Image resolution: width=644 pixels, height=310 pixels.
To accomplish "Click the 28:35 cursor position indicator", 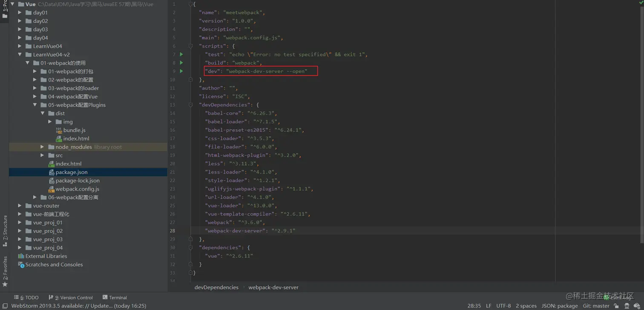I will click(474, 306).
